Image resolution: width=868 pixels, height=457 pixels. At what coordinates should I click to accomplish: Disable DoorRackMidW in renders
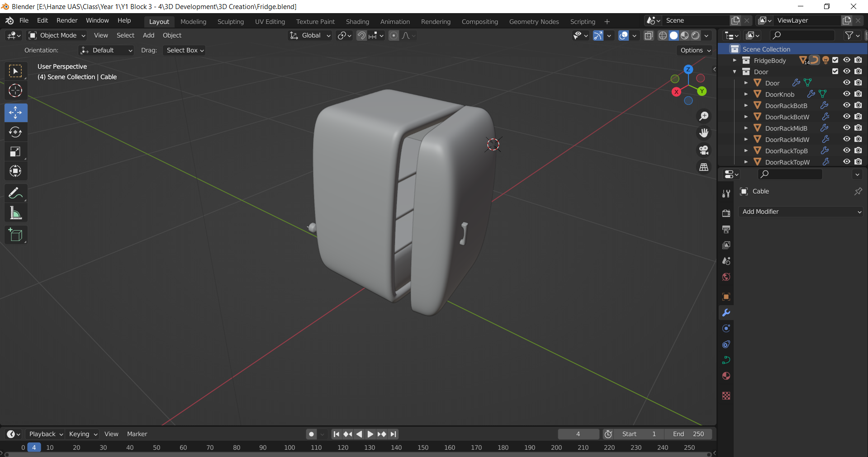tap(858, 139)
